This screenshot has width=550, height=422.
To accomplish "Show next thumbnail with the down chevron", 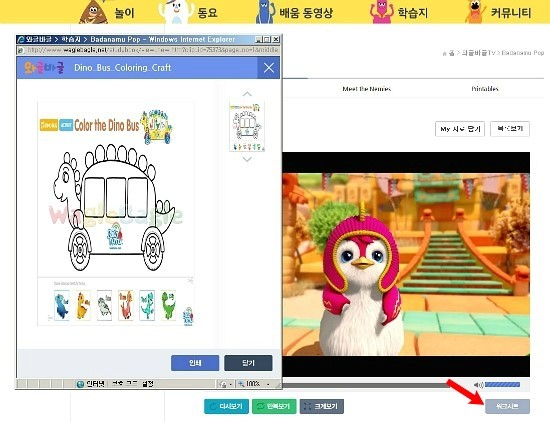I will click(x=247, y=159).
